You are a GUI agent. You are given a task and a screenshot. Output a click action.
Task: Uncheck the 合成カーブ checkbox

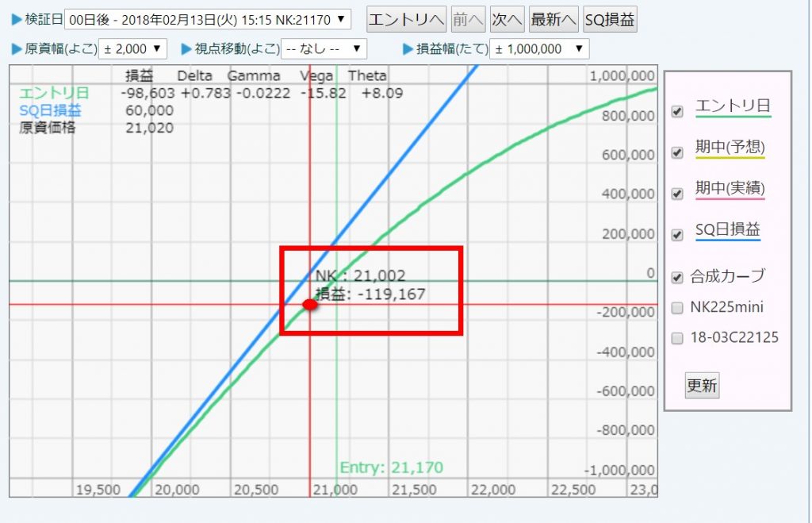677,277
